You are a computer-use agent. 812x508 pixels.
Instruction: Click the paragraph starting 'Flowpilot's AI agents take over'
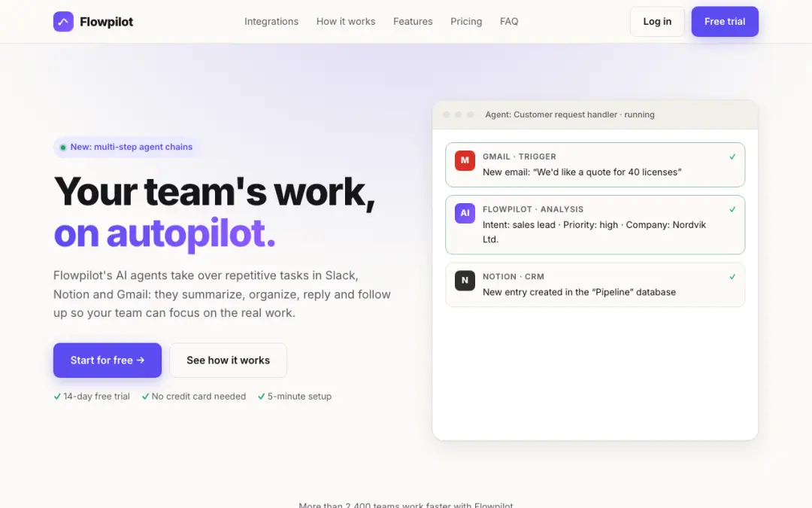pyautogui.click(x=222, y=294)
